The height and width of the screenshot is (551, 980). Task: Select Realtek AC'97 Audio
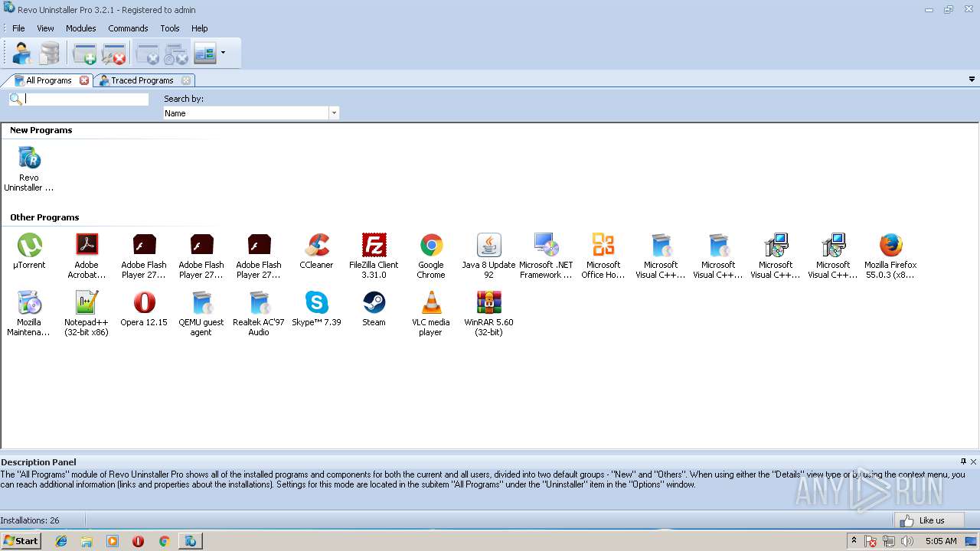259,314
